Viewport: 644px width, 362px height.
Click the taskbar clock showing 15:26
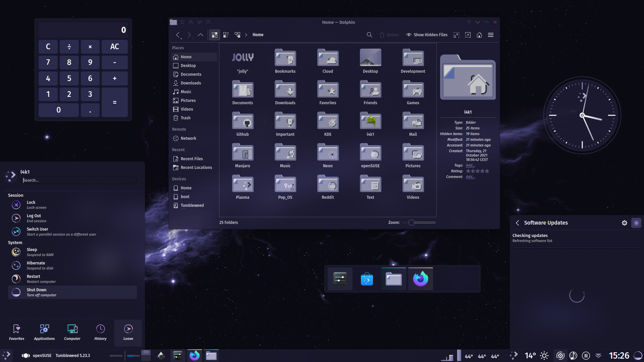619,356
